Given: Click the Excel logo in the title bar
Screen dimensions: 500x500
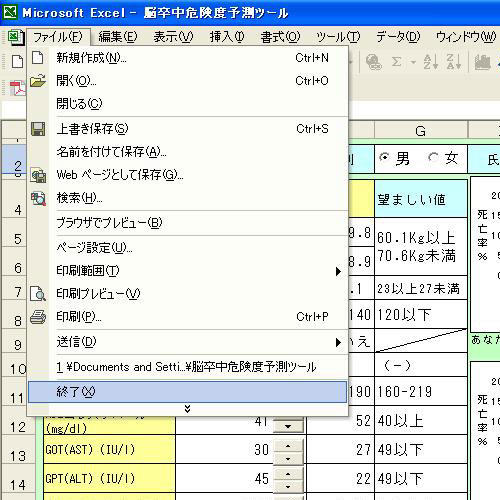Looking at the screenshot, I should (10, 13).
